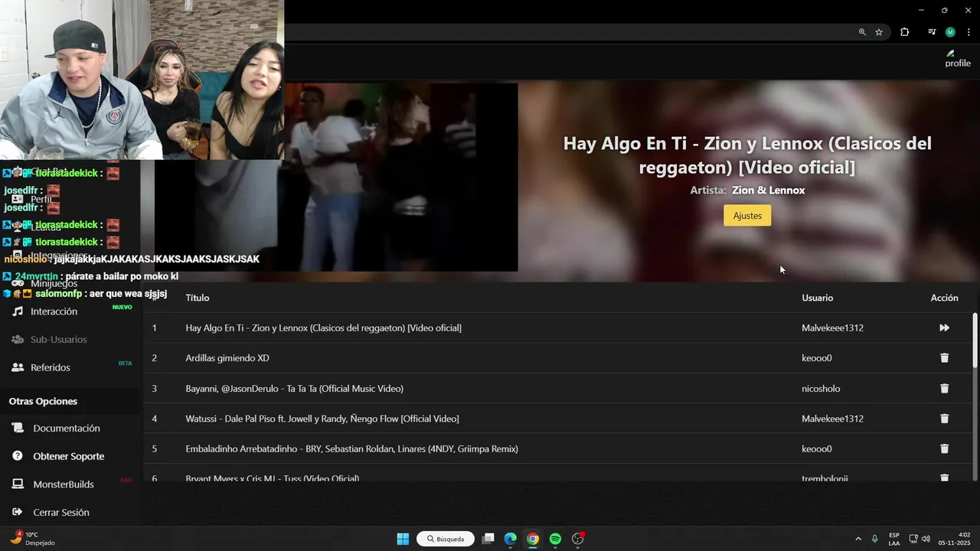Click the Chrome address bar
This screenshot has height=551, width=980.
click(567, 32)
